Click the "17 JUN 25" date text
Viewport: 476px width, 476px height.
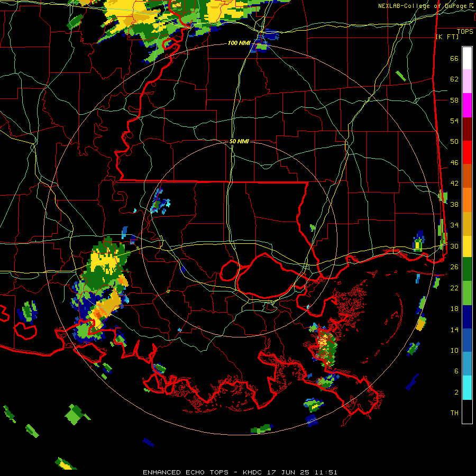288,472
